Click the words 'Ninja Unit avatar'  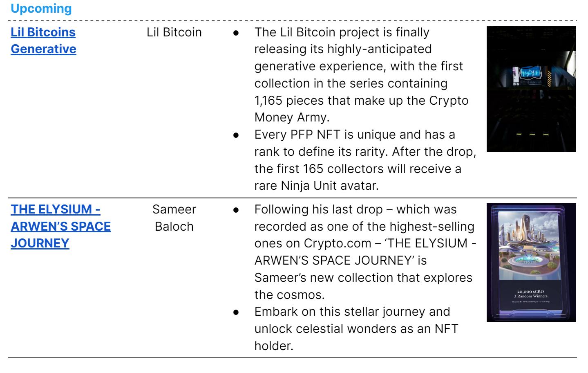point(330,186)
